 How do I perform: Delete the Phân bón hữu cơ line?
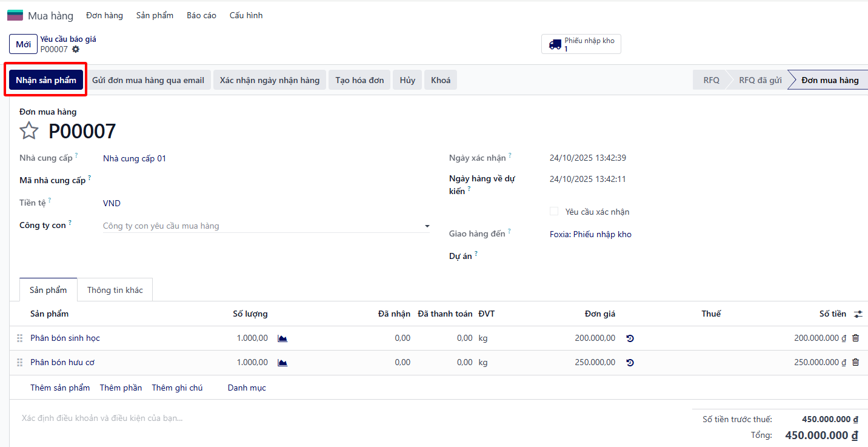(x=855, y=363)
